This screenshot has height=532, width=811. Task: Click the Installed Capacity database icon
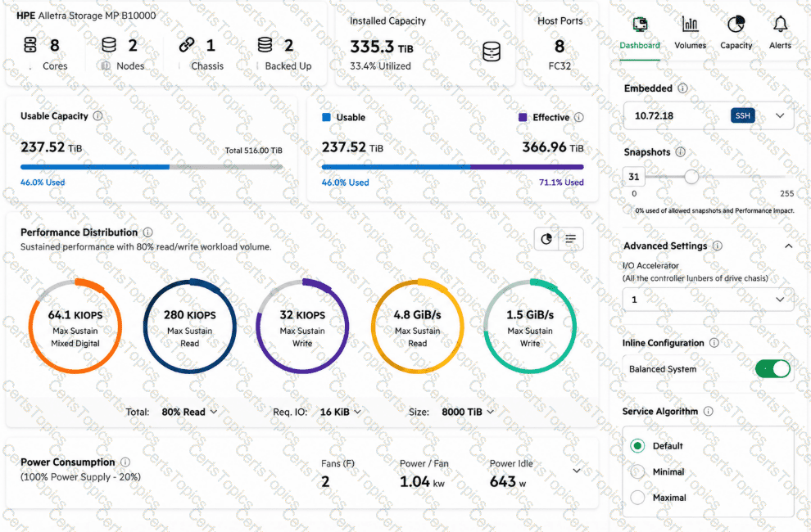[x=491, y=52]
